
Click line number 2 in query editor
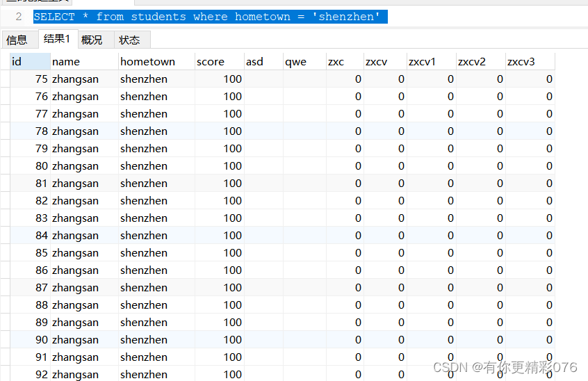click(19, 17)
